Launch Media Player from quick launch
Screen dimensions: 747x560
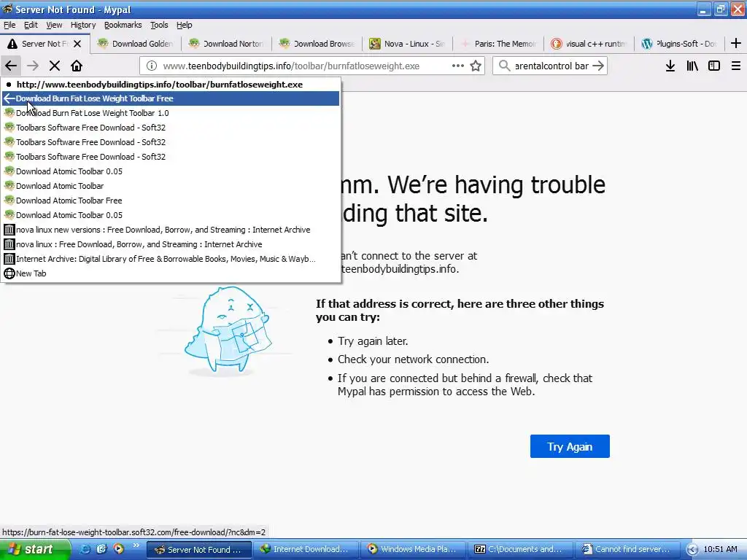point(118,549)
